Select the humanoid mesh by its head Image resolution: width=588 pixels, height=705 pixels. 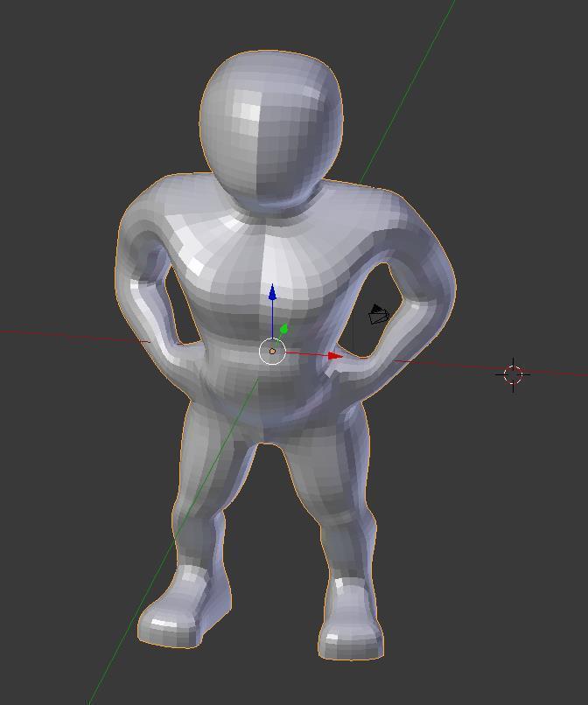coord(271,128)
